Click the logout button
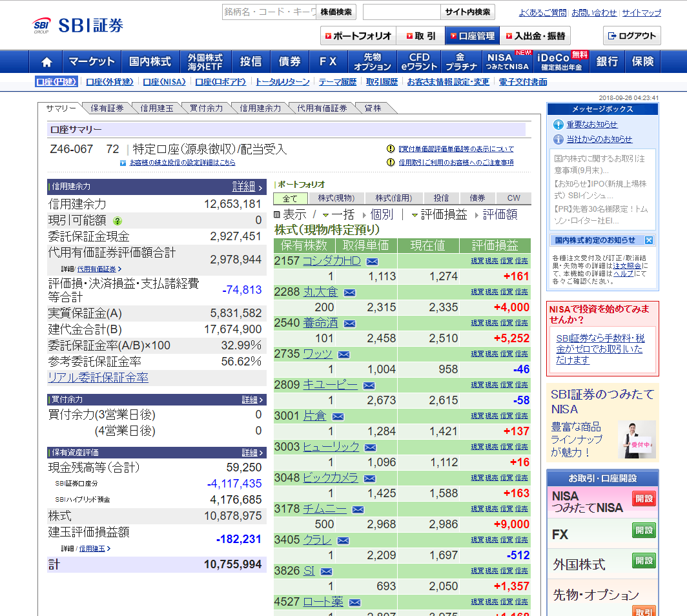The width and height of the screenshot is (687, 616). tap(631, 36)
